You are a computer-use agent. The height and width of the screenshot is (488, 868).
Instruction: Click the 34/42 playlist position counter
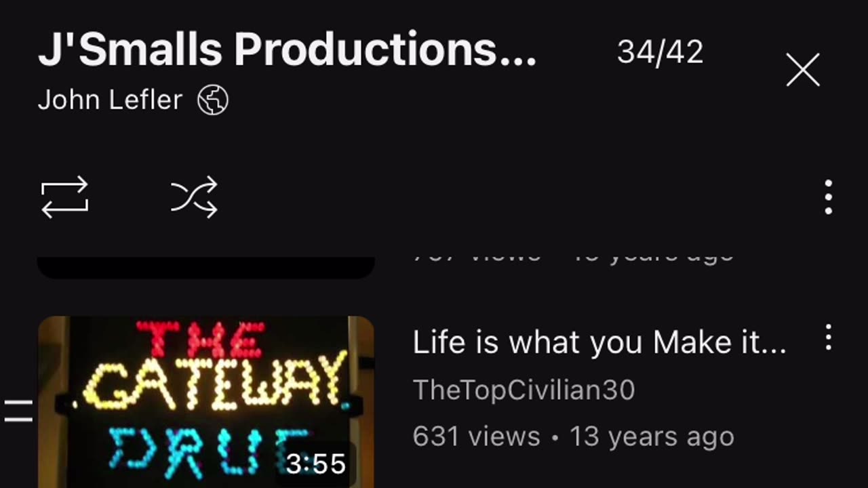(x=660, y=52)
